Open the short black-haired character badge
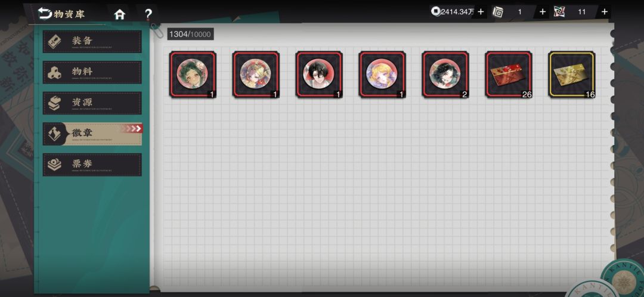 click(319, 75)
